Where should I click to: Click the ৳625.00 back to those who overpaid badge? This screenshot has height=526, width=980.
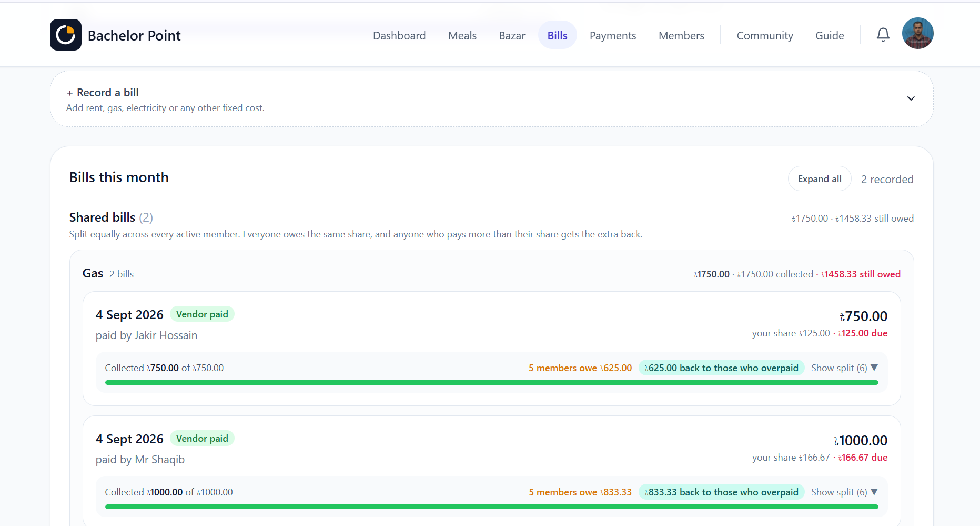point(721,368)
